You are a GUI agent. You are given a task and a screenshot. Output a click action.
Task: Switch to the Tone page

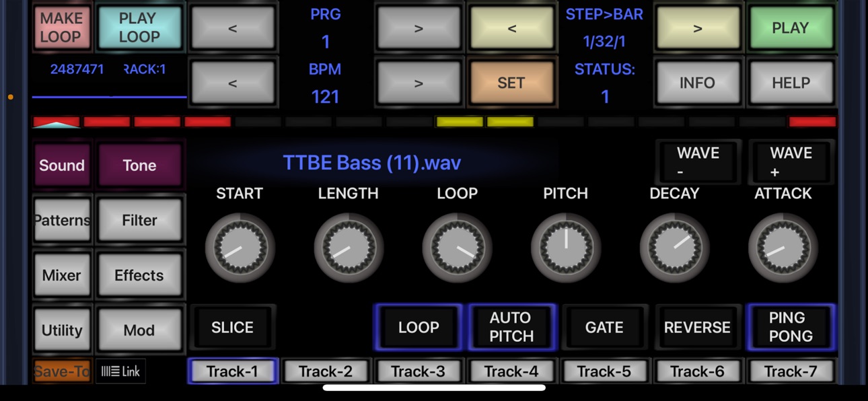139,165
